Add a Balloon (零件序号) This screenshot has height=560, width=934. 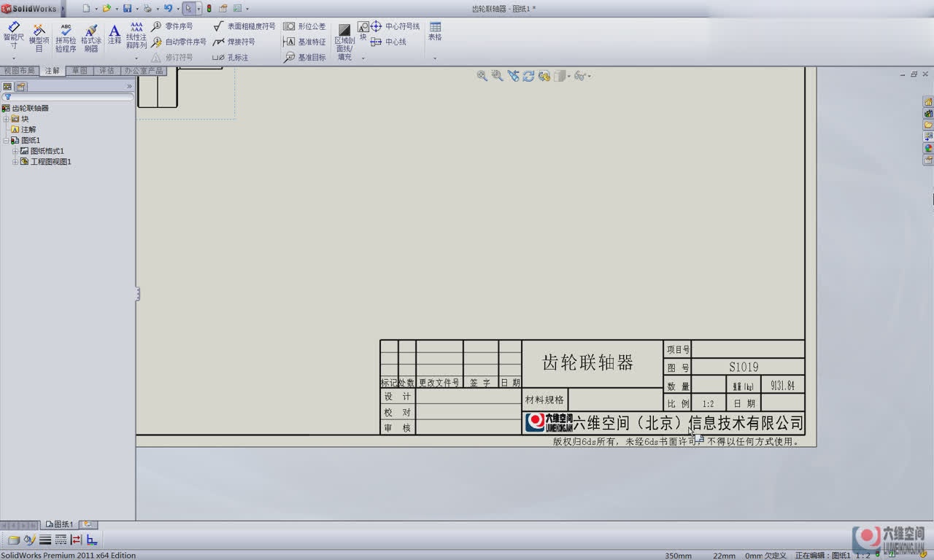click(172, 26)
